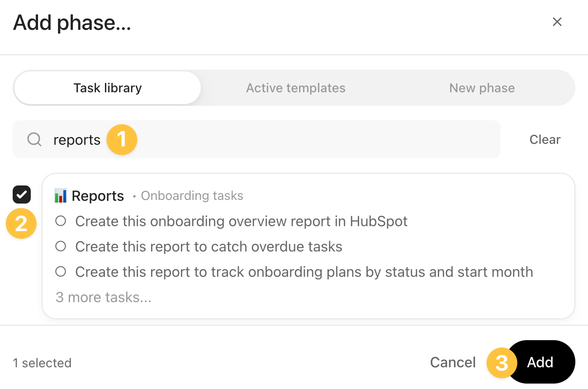Open the Active templates tab

tap(295, 88)
